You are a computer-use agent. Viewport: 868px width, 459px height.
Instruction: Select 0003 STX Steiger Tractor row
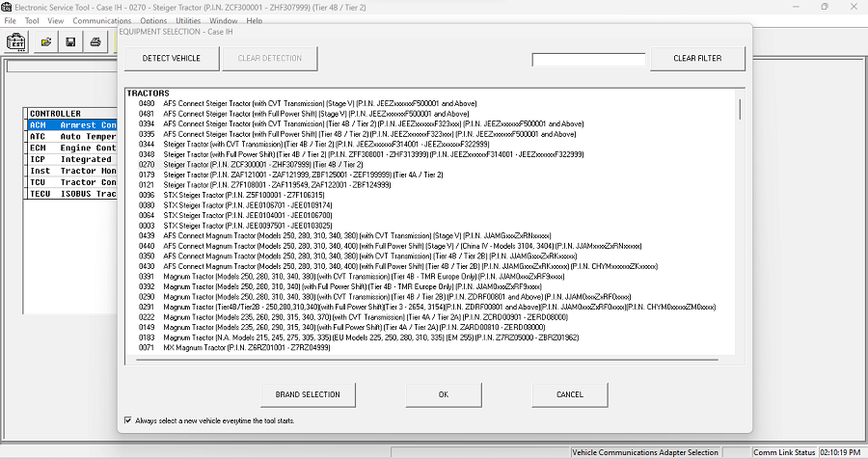[235, 226]
